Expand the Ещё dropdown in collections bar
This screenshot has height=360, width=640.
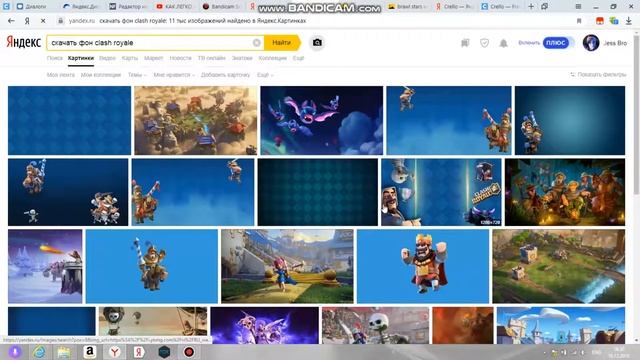pos(265,75)
